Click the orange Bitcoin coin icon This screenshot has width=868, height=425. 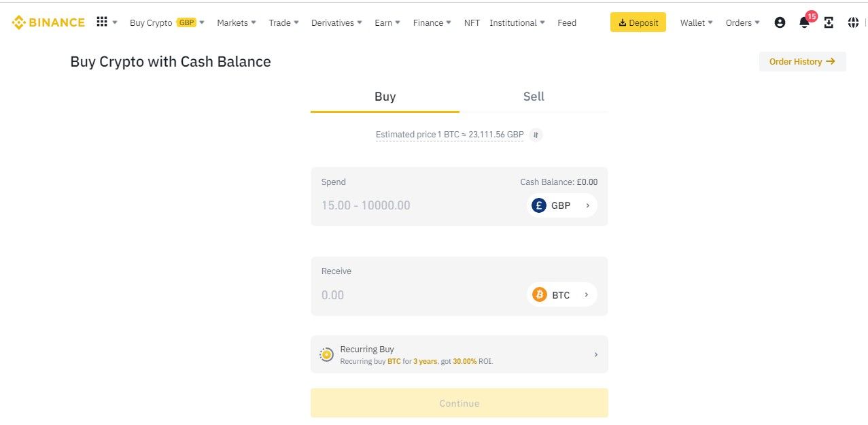[x=540, y=294]
